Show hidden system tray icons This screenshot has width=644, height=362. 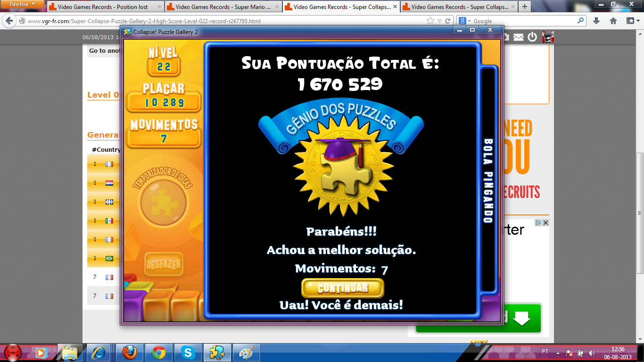coord(558,353)
